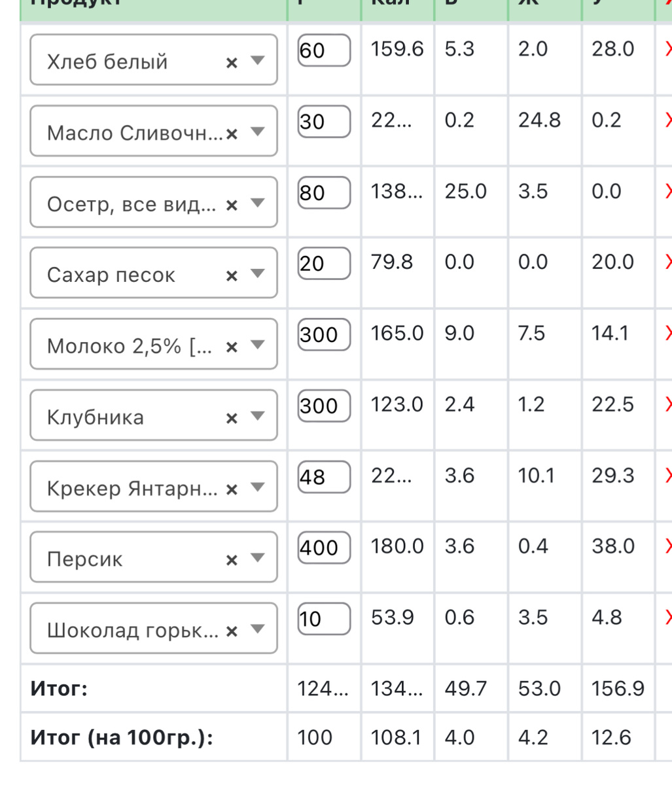Clear the Сахар песок product selection

tap(231, 276)
